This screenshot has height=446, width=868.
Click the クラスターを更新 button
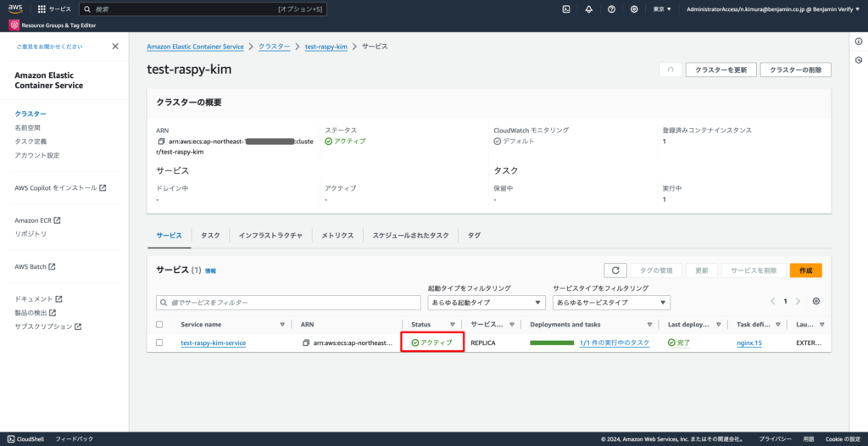pyautogui.click(x=721, y=70)
